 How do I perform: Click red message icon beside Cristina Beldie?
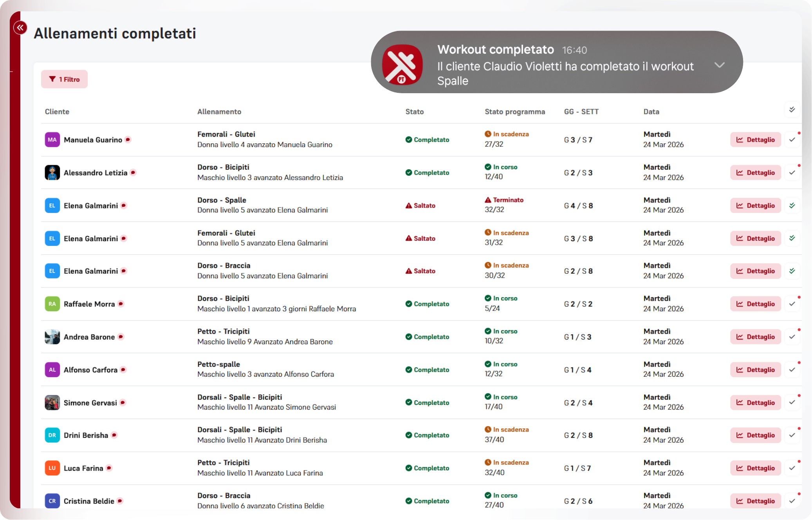[120, 501]
